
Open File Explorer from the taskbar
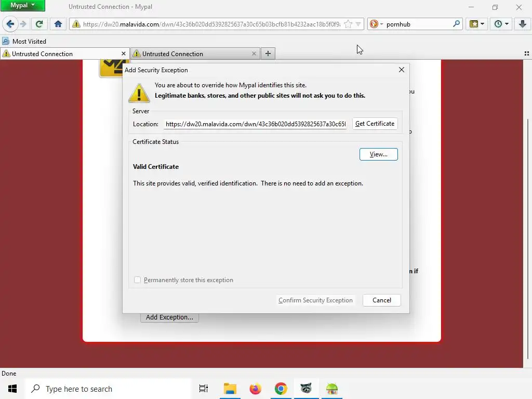(230, 389)
